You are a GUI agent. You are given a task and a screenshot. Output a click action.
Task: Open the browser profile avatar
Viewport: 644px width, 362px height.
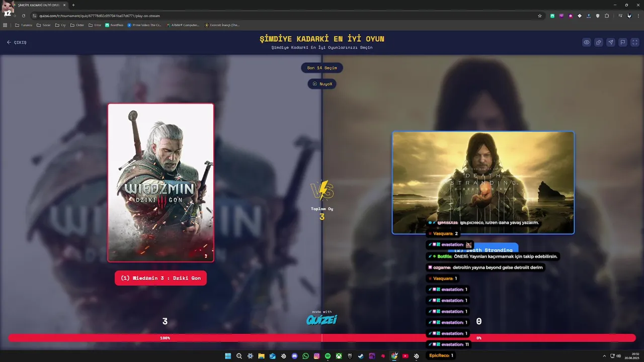629,16
